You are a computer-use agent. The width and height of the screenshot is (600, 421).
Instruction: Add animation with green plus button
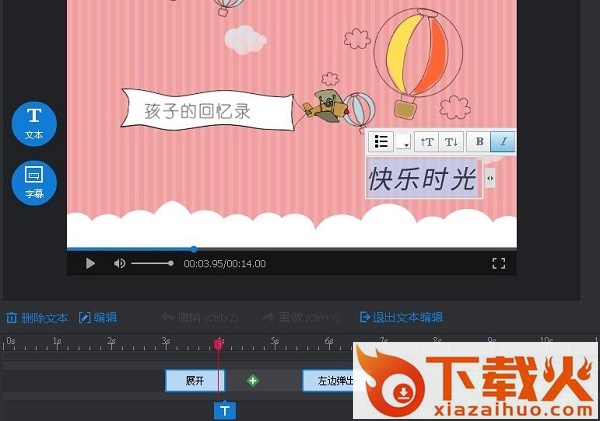pyautogui.click(x=253, y=380)
